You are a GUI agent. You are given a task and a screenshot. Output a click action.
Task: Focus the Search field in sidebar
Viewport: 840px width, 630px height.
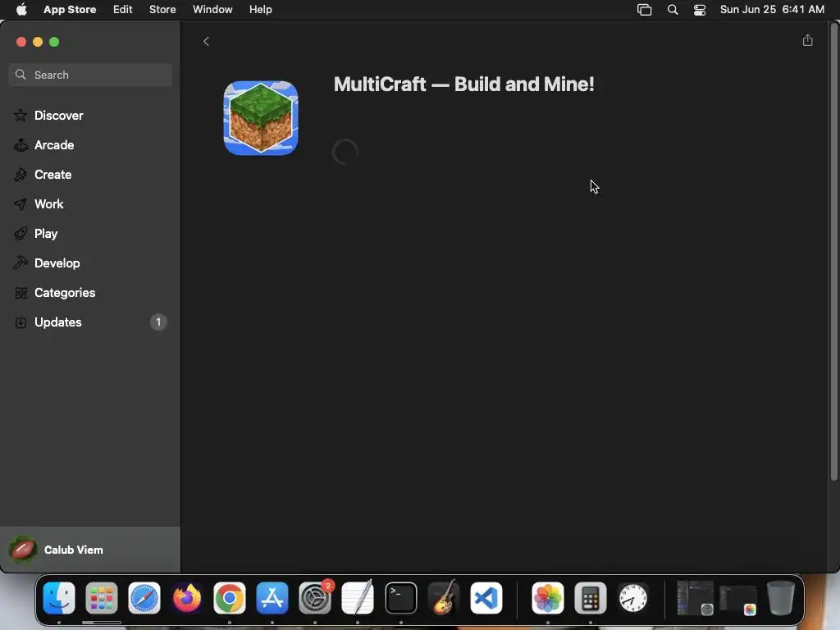[90, 75]
